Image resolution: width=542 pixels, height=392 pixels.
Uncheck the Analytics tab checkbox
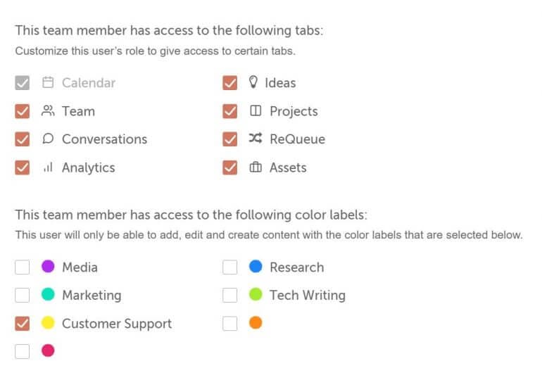pos(22,167)
